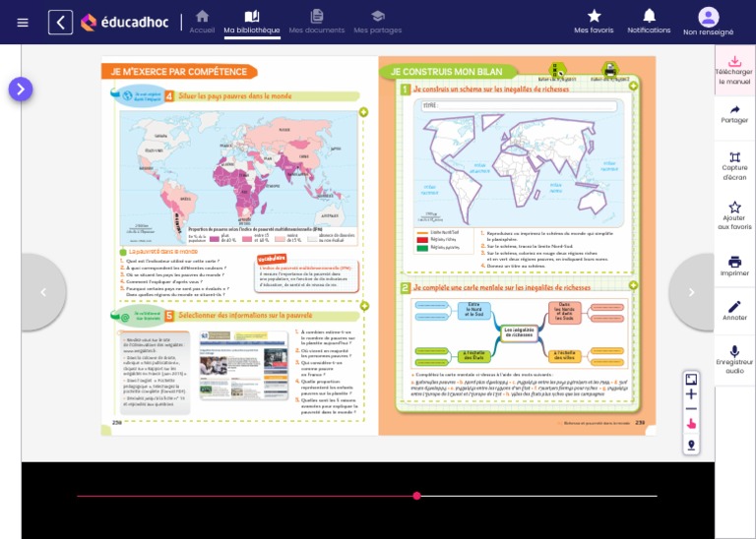Click Télécharger le manuel button
The width and height of the screenshot is (756, 539).
(734, 70)
